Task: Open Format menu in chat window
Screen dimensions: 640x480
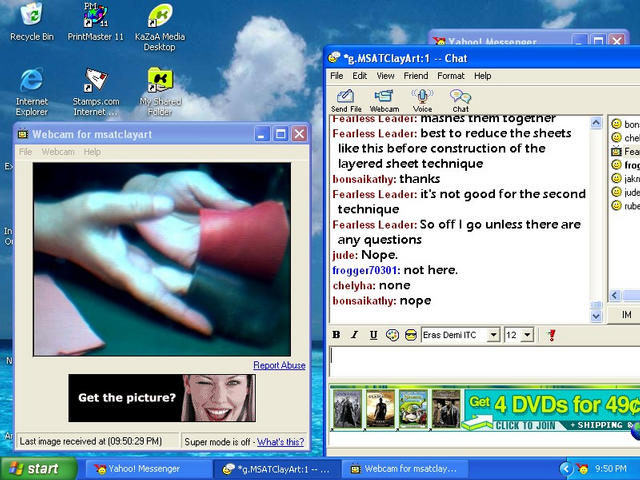Action: [x=451, y=76]
